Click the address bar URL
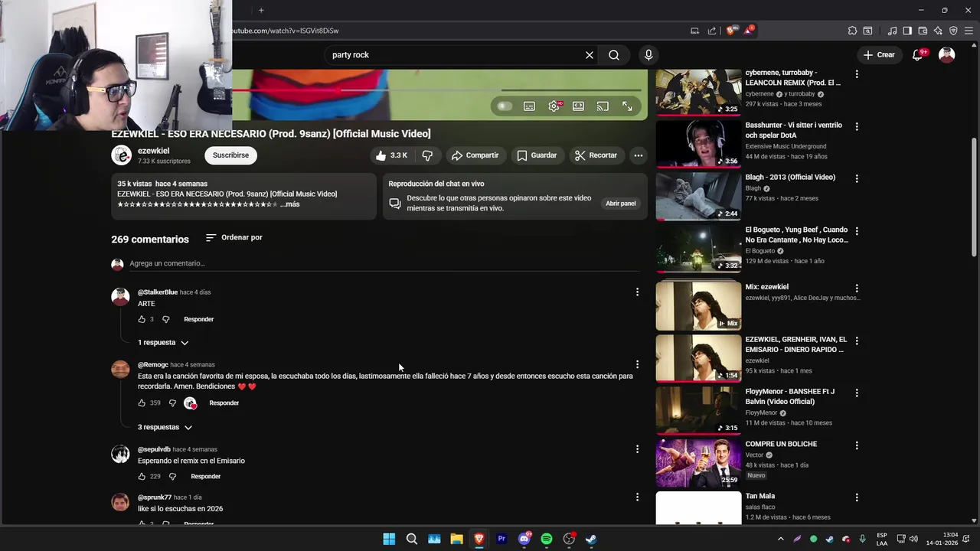 pos(285,31)
